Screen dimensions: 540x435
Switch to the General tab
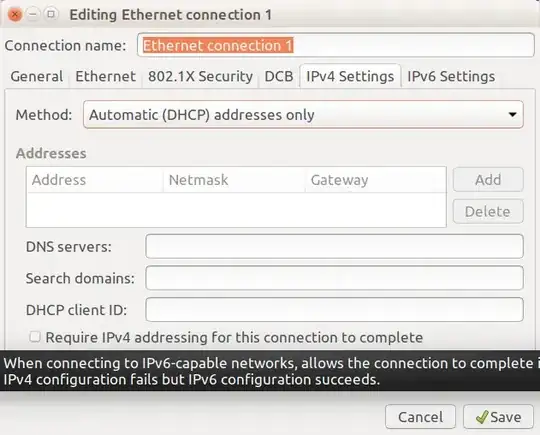tap(37, 76)
